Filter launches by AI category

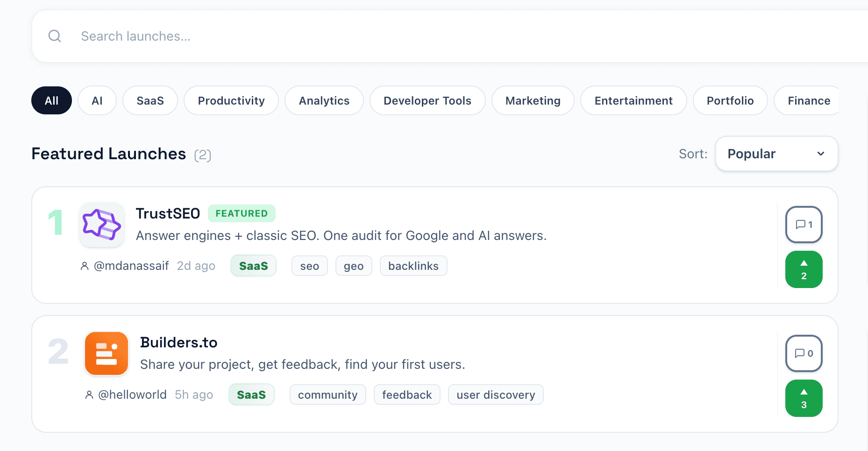pos(97,100)
